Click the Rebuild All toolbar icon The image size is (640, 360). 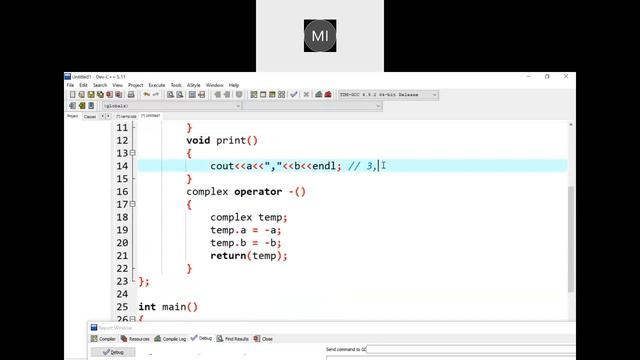pos(282,95)
